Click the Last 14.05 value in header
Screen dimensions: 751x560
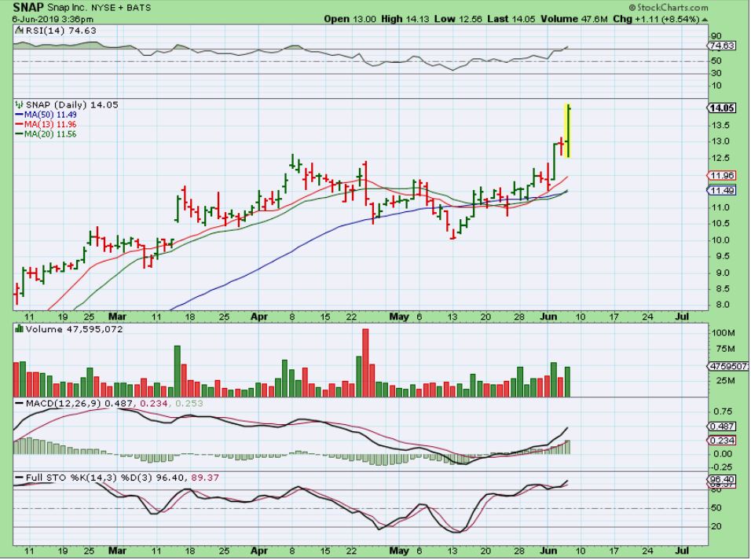[511, 19]
